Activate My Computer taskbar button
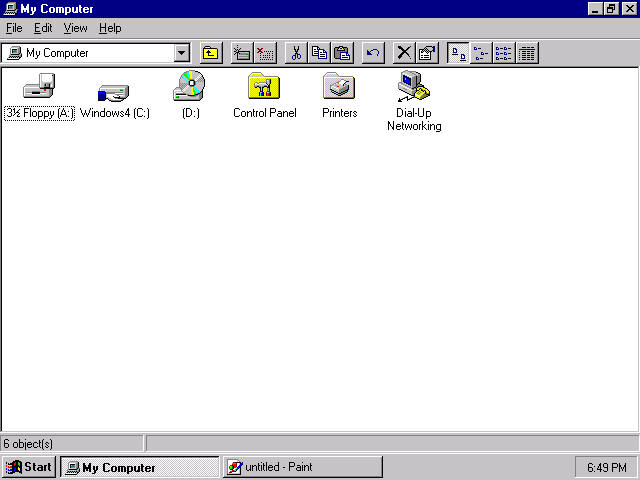This screenshot has height=480, width=640. coord(140,467)
